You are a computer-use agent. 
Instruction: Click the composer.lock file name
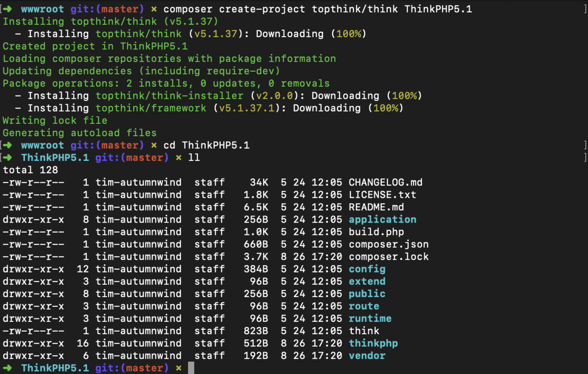coord(389,256)
